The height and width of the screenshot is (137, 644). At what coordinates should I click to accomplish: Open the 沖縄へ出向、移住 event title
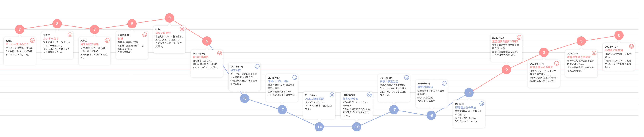278,81
